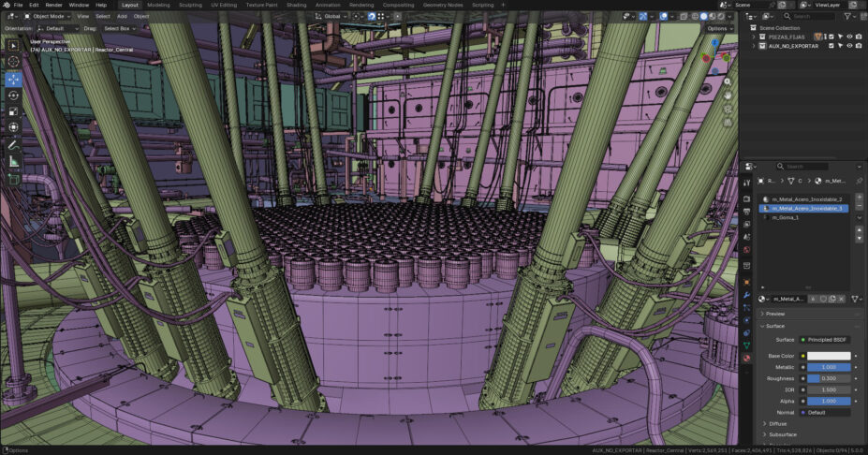This screenshot has height=455, width=868.
Task: Open the File menu
Action: pyautogui.click(x=19, y=5)
